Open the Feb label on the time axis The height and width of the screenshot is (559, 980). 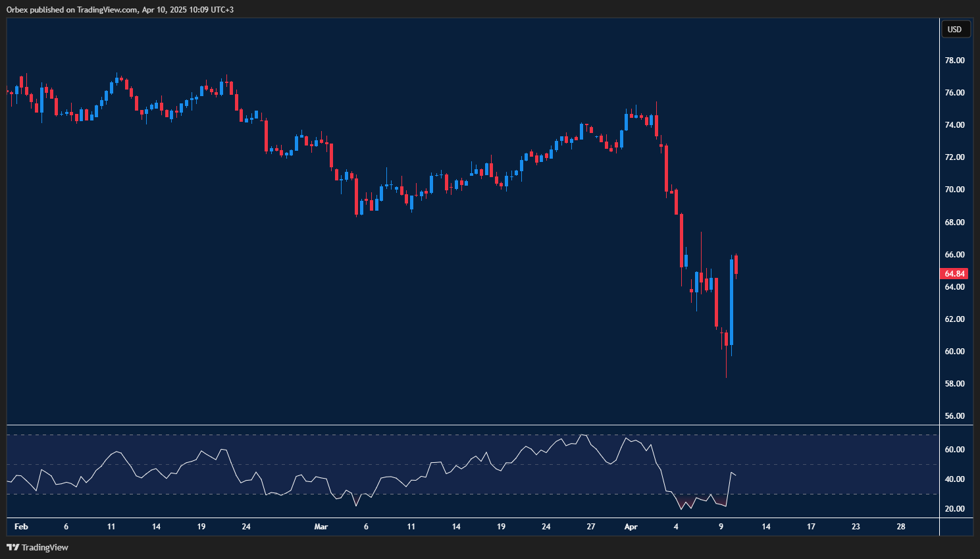coord(20,527)
